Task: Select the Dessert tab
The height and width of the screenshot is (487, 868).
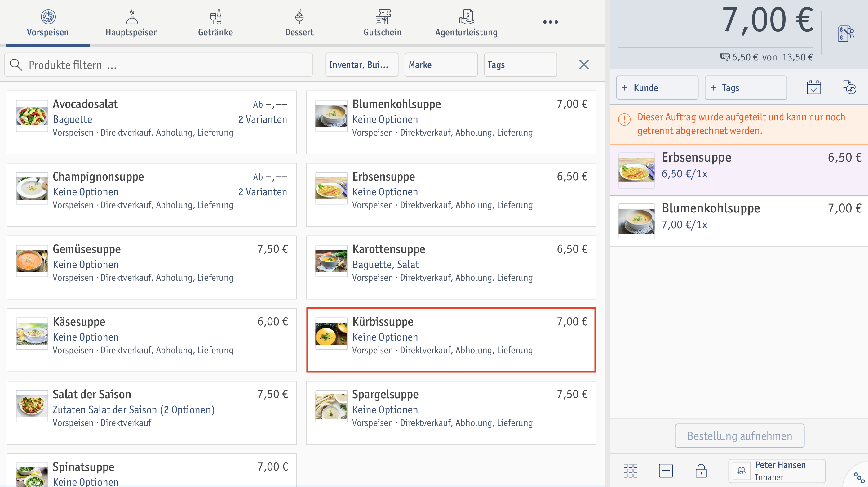Action: (x=299, y=23)
